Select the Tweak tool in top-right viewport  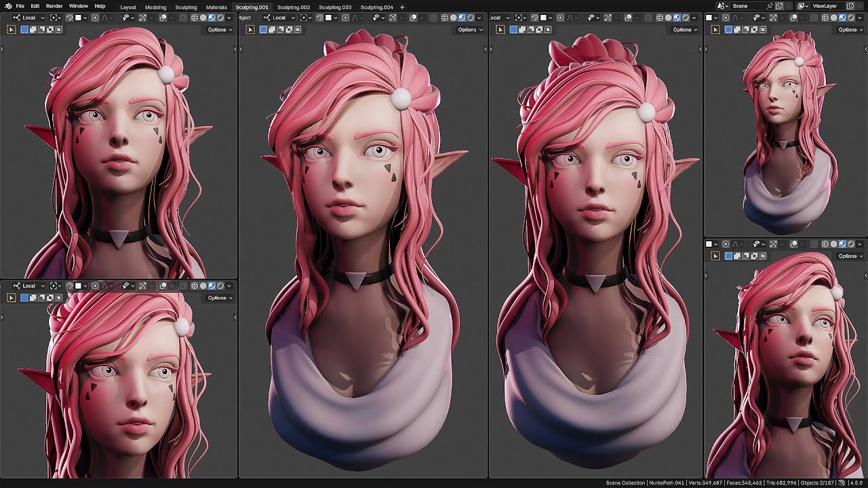[715, 30]
